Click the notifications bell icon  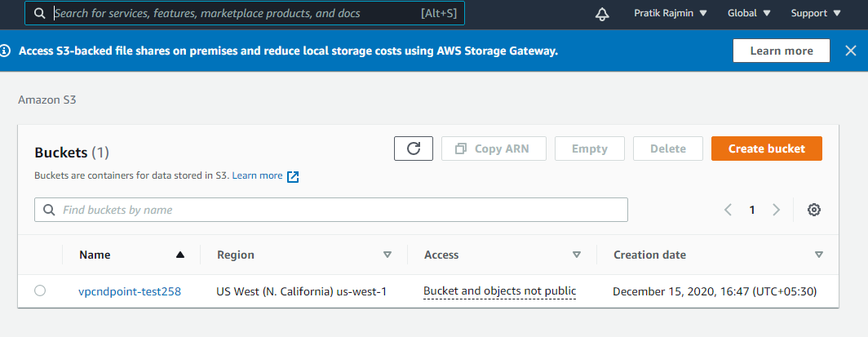click(x=602, y=14)
